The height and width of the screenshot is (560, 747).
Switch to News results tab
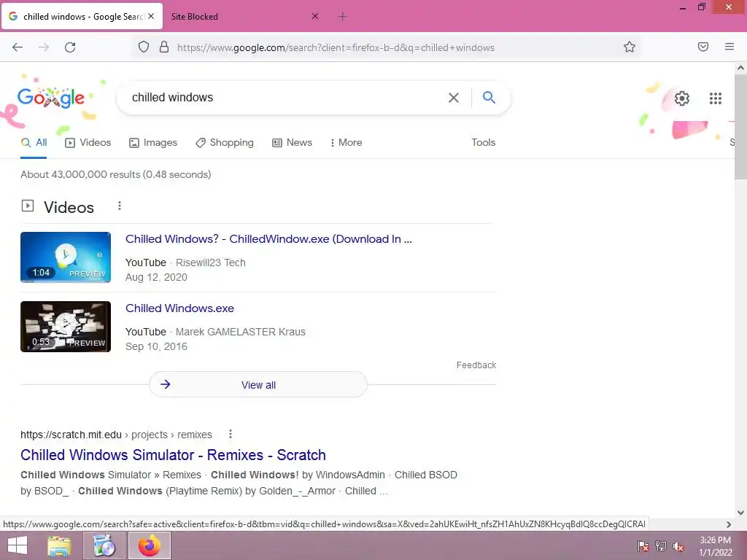292,142
